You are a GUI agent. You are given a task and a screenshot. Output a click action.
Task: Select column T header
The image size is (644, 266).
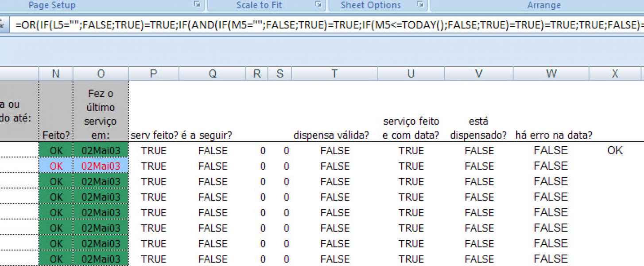(334, 74)
